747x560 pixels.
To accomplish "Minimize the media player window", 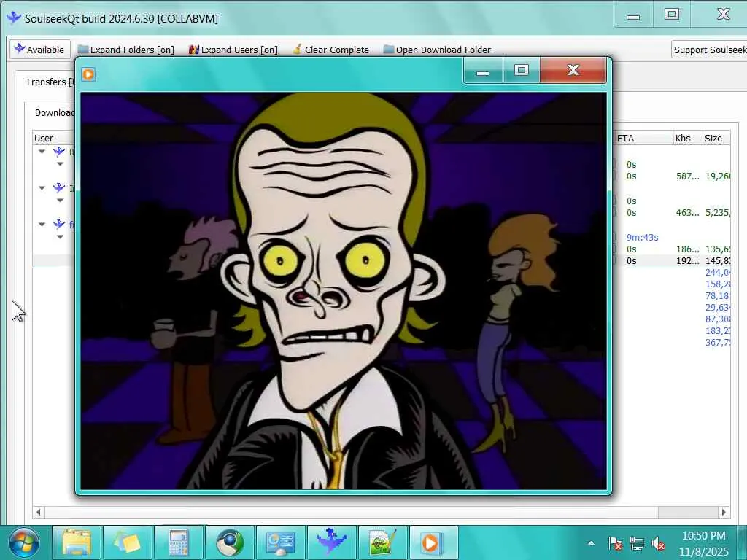I will [483, 71].
